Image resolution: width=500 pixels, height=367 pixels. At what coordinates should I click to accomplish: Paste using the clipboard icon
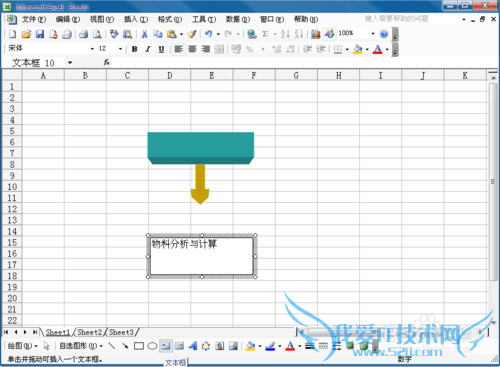coord(172,34)
